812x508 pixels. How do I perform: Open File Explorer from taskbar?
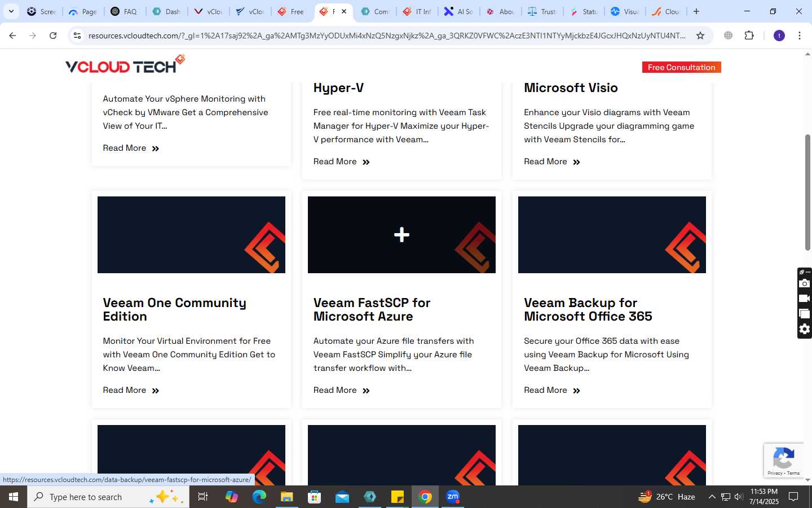tap(287, 497)
